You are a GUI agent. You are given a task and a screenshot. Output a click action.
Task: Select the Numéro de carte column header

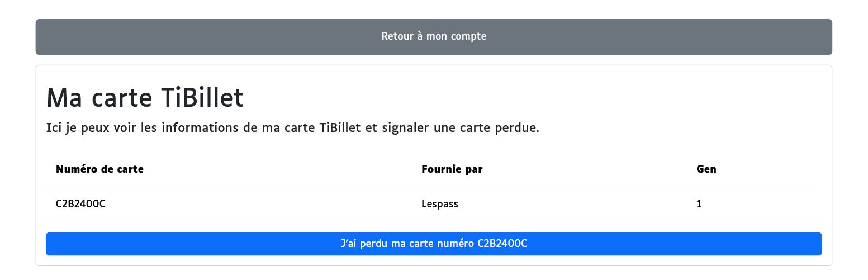pyautogui.click(x=99, y=169)
